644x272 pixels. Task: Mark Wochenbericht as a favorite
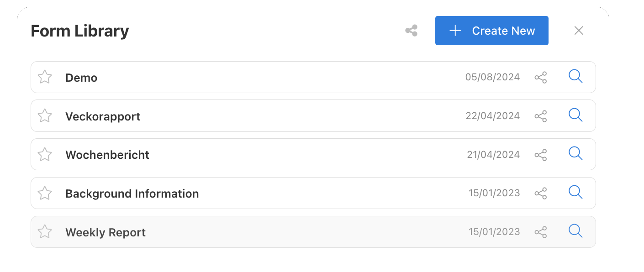click(x=45, y=154)
